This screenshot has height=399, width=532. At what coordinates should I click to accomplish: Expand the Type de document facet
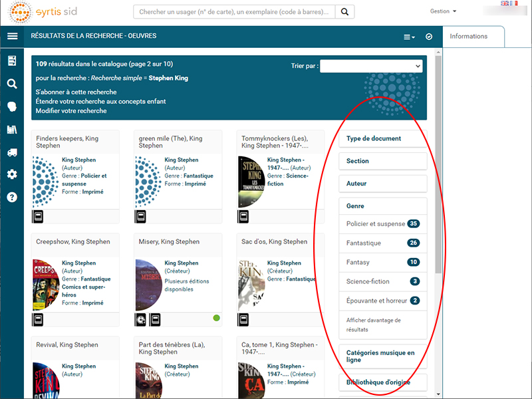(383, 138)
